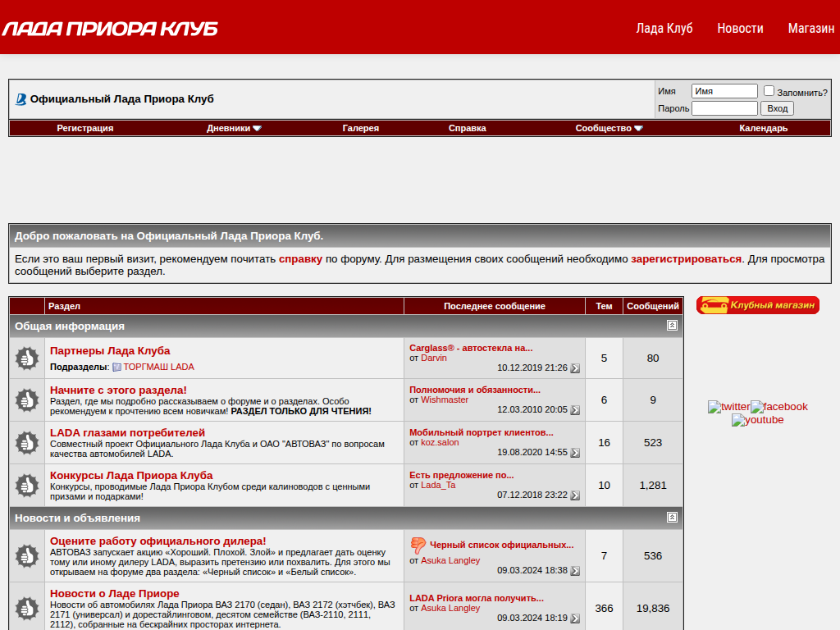This screenshot has width=840, height=630.
Task: Collapse the Общая информация category
Action: tap(672, 326)
